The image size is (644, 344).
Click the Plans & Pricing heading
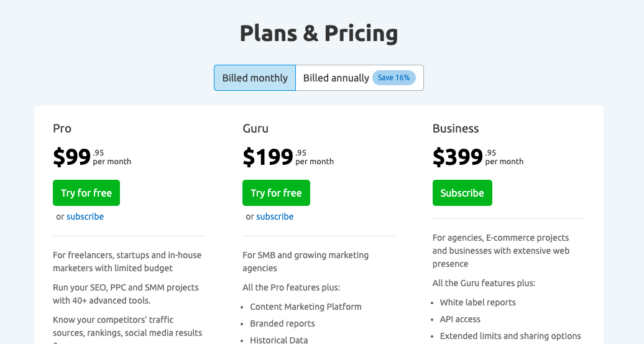pos(319,34)
